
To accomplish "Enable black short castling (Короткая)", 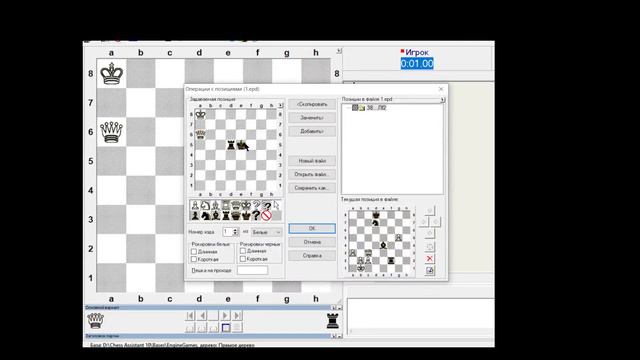I will (243, 259).
